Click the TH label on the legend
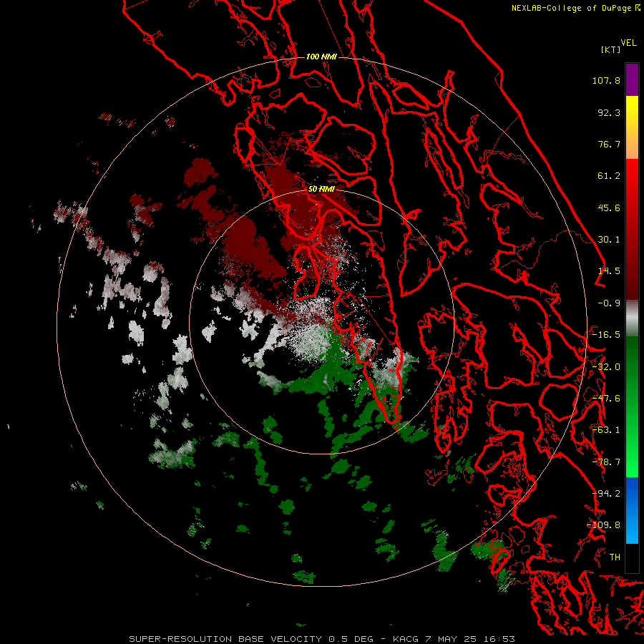The image size is (644, 644). point(615,557)
